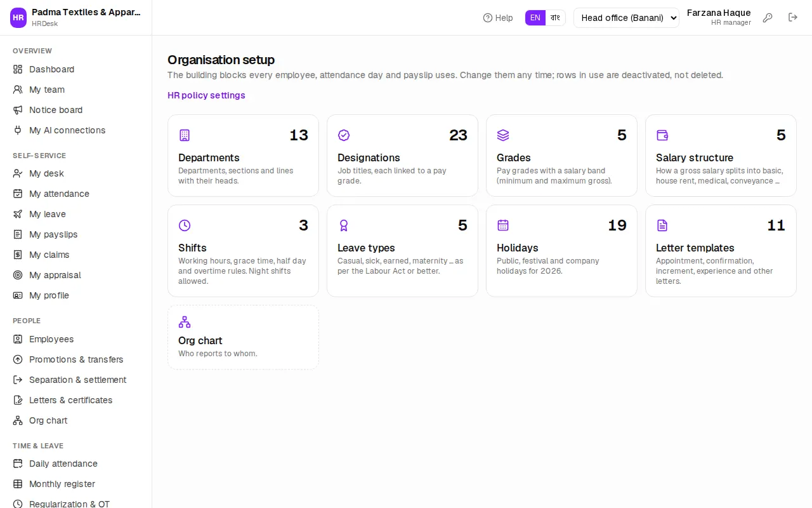This screenshot has height=508, width=812.
Task: Click the megaphone icon beside Notice board
Action: click(18, 110)
